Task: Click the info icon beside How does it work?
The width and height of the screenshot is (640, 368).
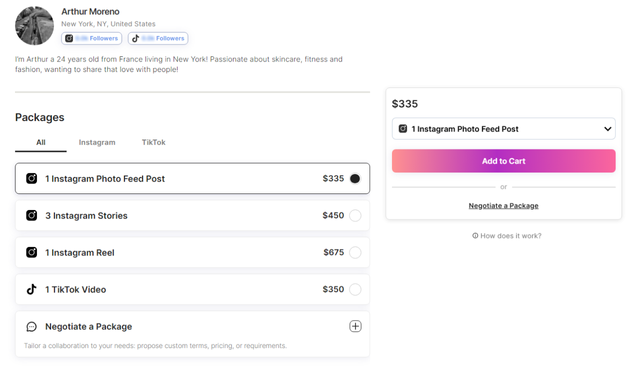Action: click(475, 236)
